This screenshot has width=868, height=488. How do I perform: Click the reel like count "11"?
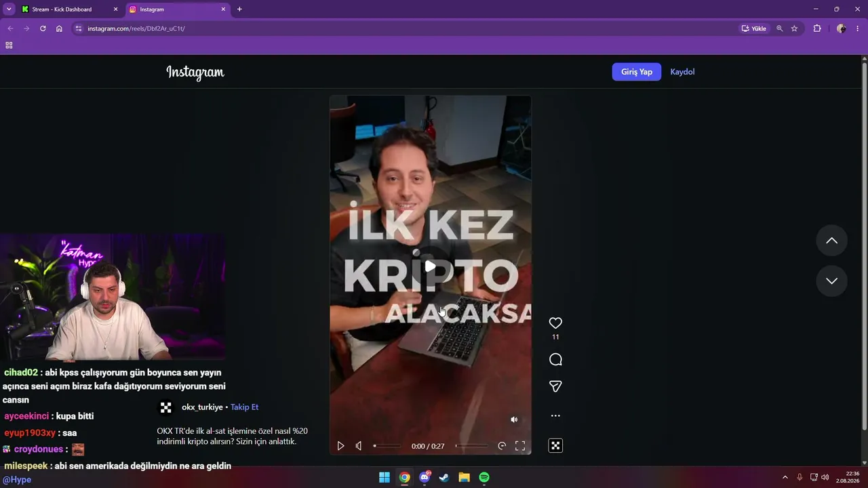(x=555, y=337)
